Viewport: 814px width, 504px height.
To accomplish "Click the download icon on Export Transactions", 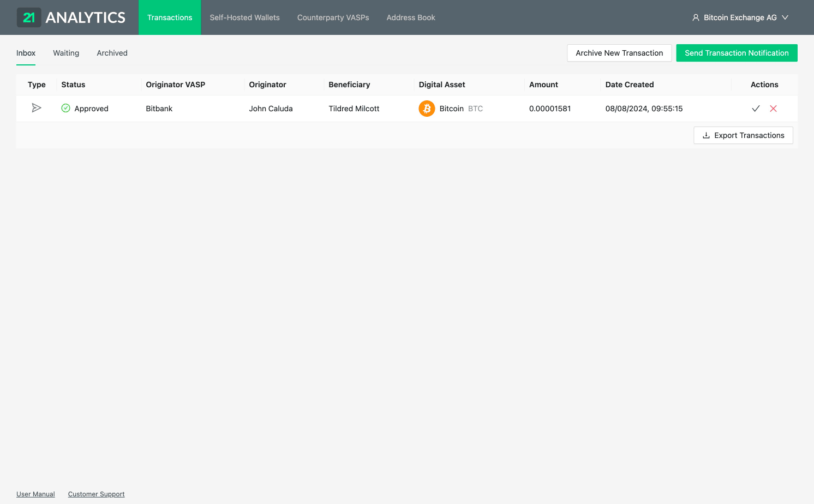I will coord(706,135).
